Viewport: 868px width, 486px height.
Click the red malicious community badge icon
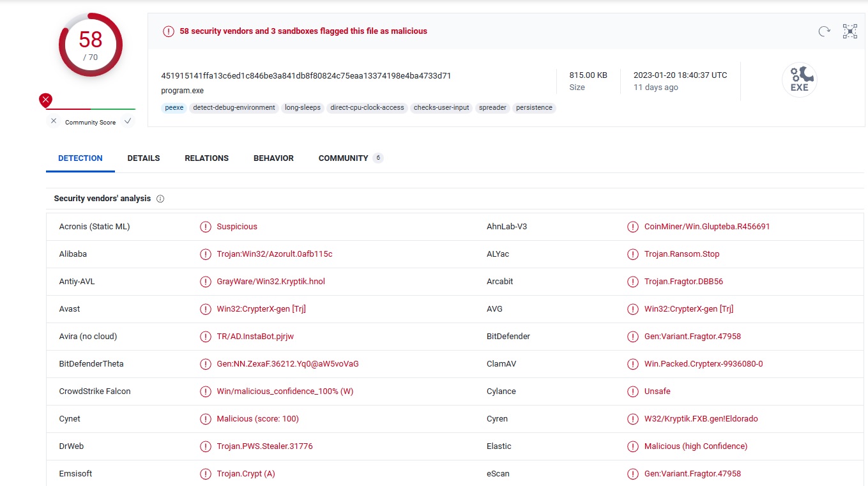(x=45, y=100)
